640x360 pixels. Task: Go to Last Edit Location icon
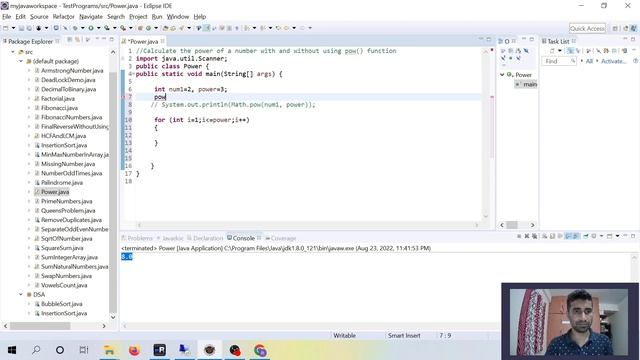coord(278,28)
